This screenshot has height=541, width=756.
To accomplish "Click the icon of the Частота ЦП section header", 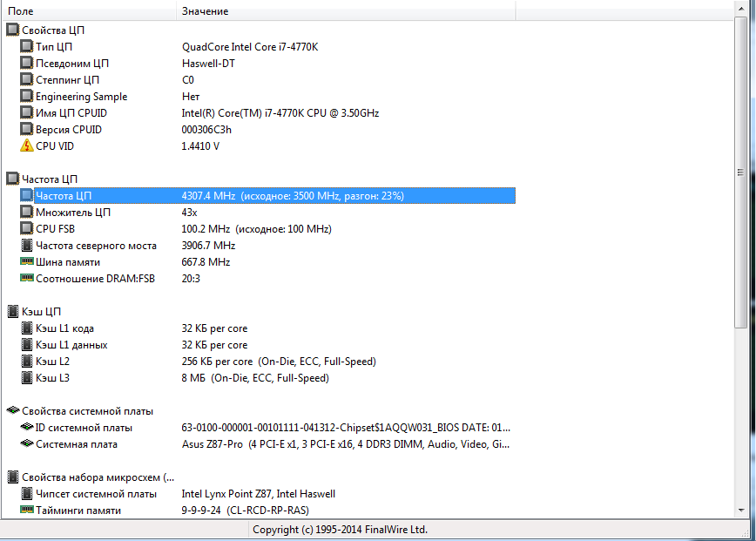I will (13, 179).
